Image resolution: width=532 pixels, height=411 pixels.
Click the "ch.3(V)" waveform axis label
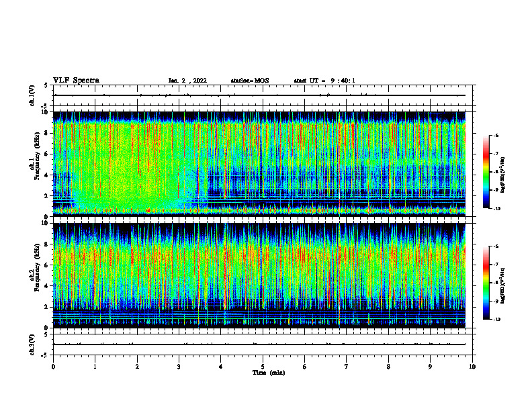(32, 345)
